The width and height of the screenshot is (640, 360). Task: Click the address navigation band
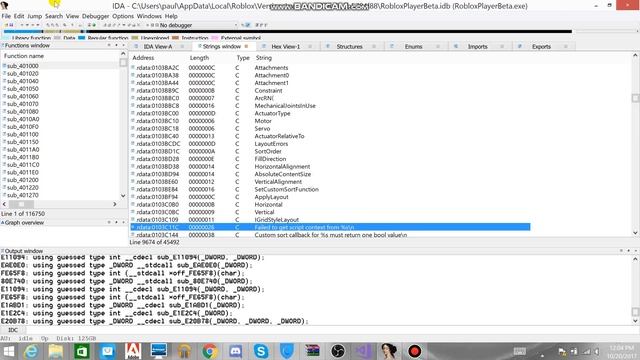click(288, 31)
